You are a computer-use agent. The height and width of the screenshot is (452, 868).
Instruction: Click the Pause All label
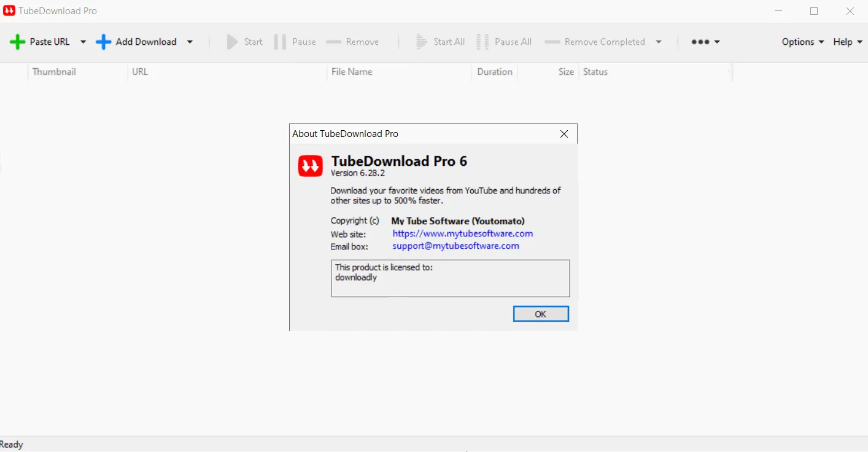point(513,42)
